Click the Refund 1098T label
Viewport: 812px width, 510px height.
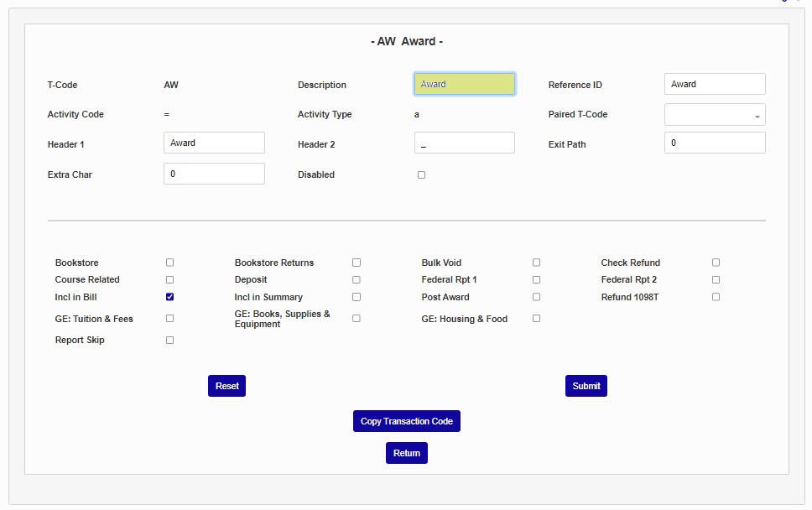[x=630, y=297]
